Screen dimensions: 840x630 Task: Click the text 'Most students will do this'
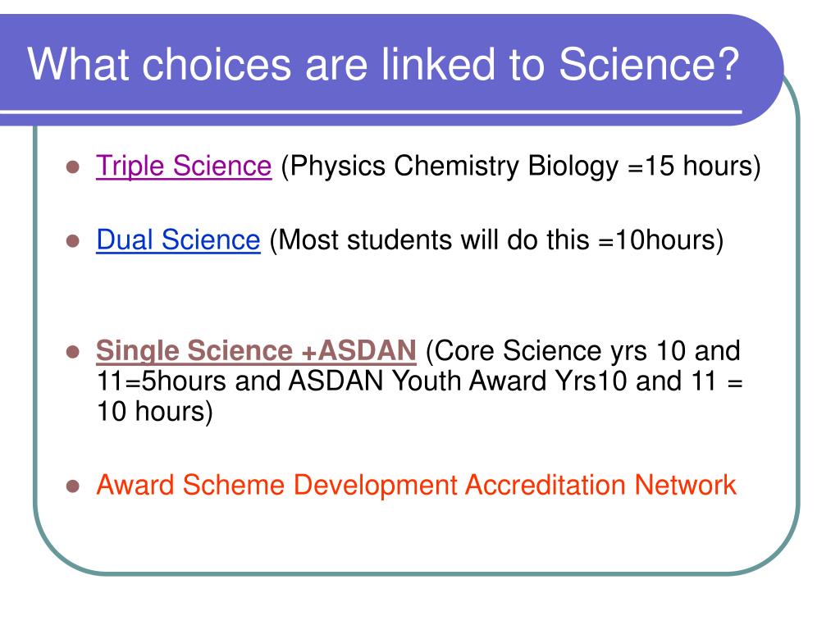434,240
